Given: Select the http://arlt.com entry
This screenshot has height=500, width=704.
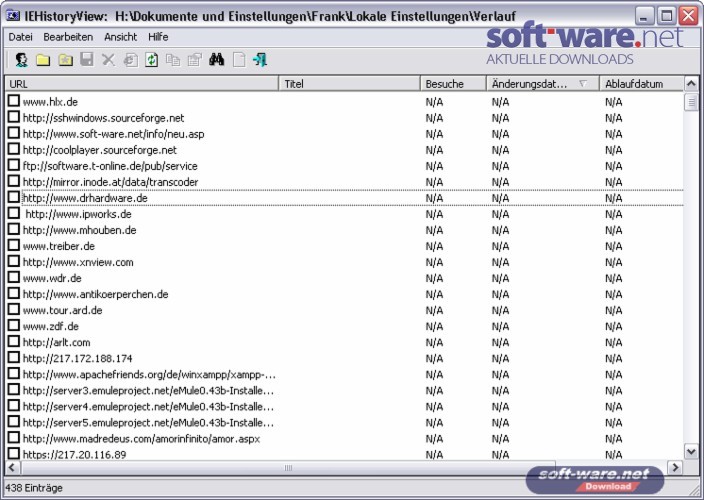Looking at the screenshot, I should [57, 342].
